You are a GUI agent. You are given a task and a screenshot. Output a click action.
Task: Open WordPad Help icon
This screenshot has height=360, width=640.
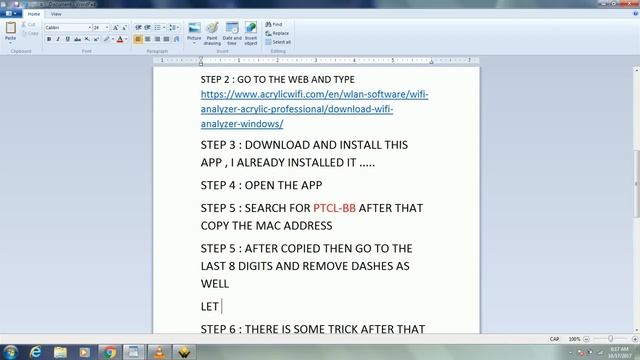tap(635, 13)
